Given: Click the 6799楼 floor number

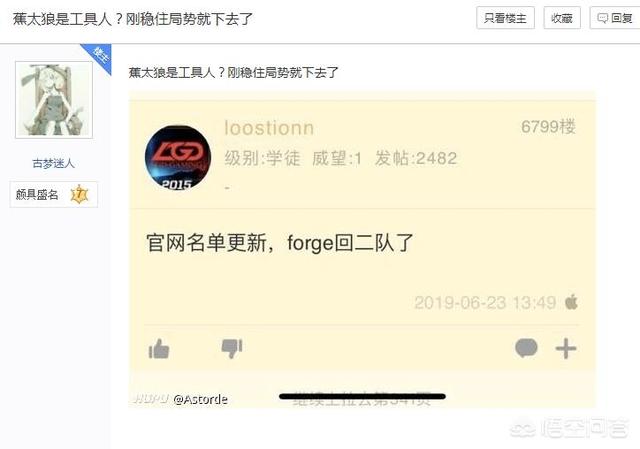Looking at the screenshot, I should tap(548, 127).
